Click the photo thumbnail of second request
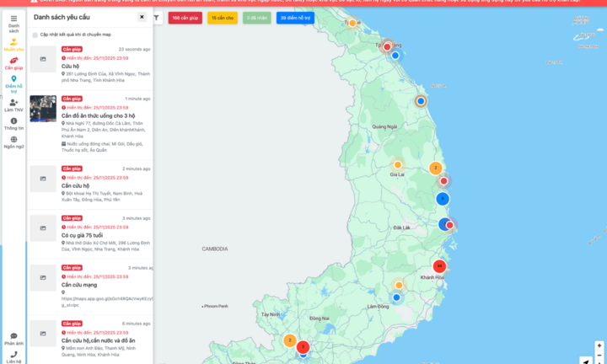The height and width of the screenshot is (364, 607). click(x=43, y=109)
